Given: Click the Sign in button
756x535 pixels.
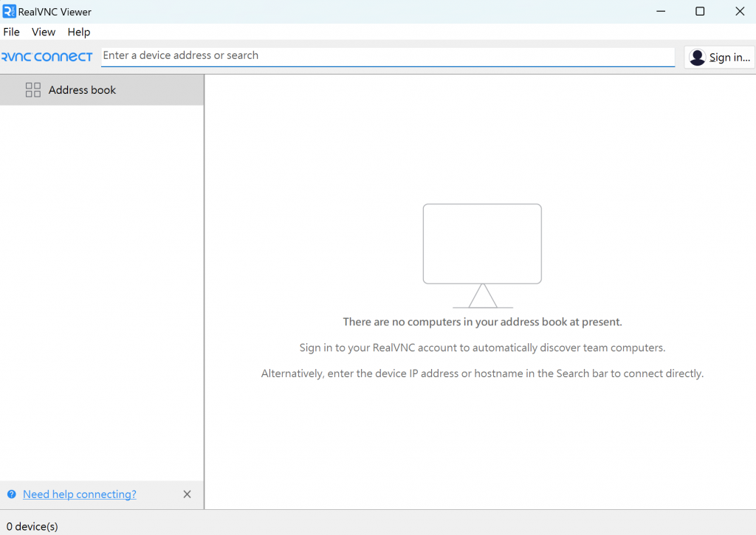Looking at the screenshot, I should click(719, 58).
